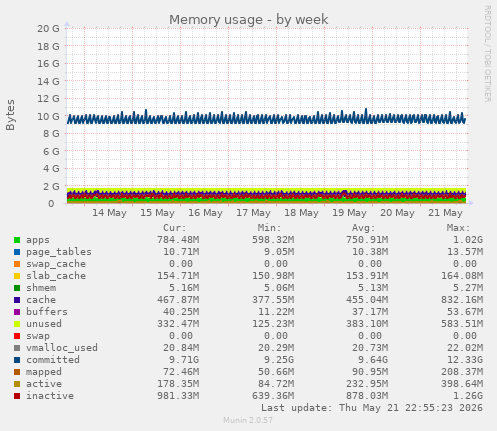Click the '21 May' x-axis date label
The image size is (497, 431).
(x=445, y=213)
